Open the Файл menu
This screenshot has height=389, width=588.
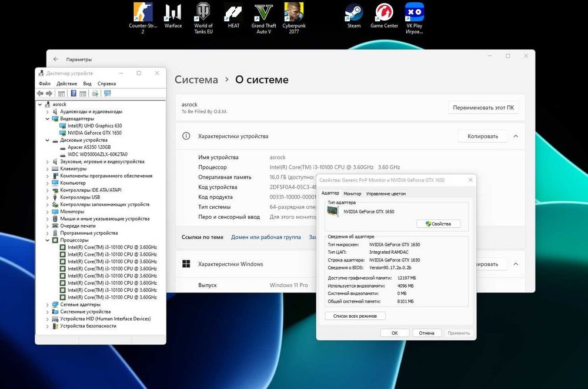(44, 84)
